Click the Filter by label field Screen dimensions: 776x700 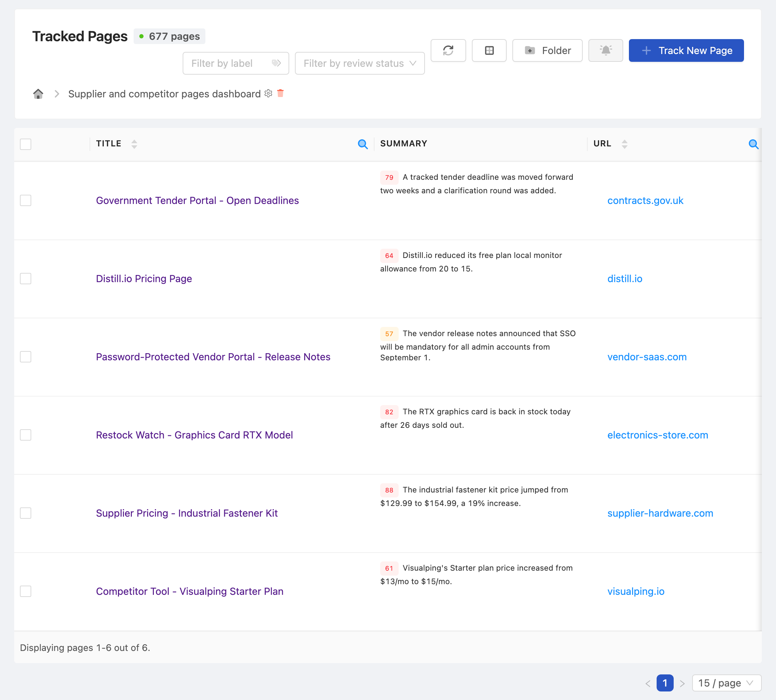235,63
